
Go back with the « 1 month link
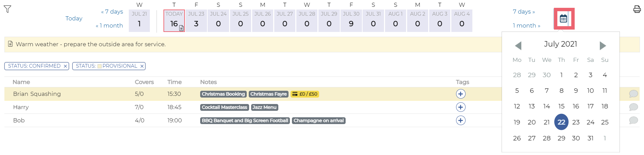pos(109,25)
